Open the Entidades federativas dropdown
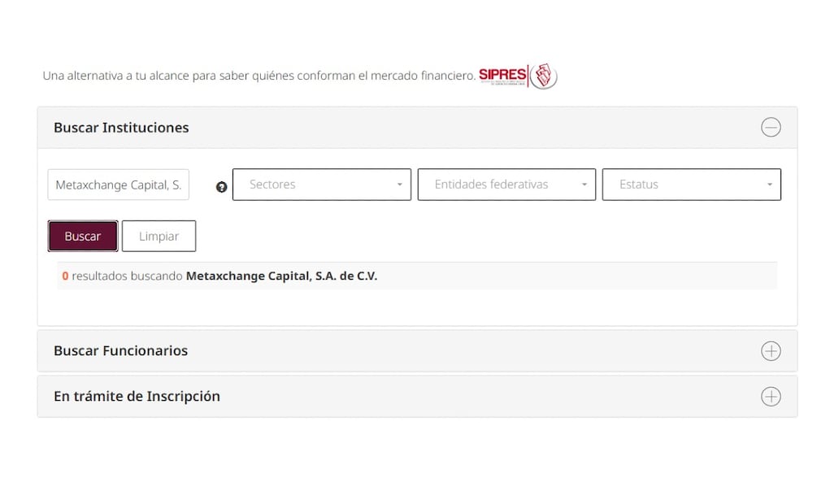This screenshot has height=504, width=817. (x=506, y=185)
